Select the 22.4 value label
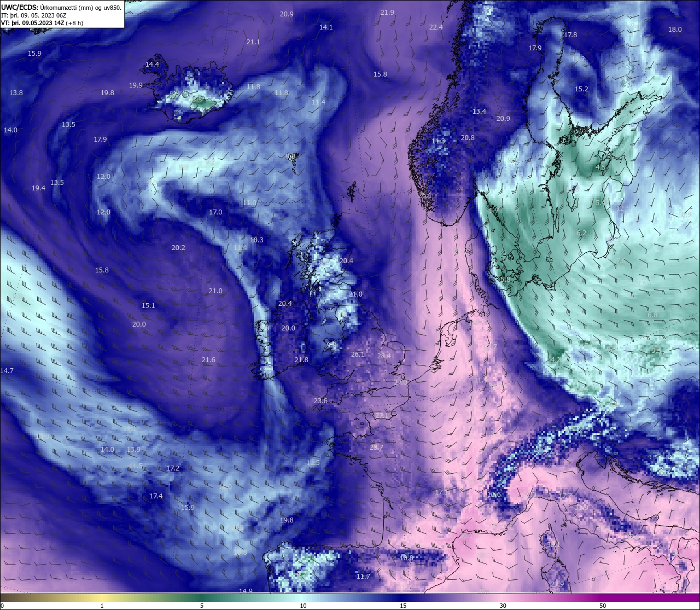 (436, 27)
